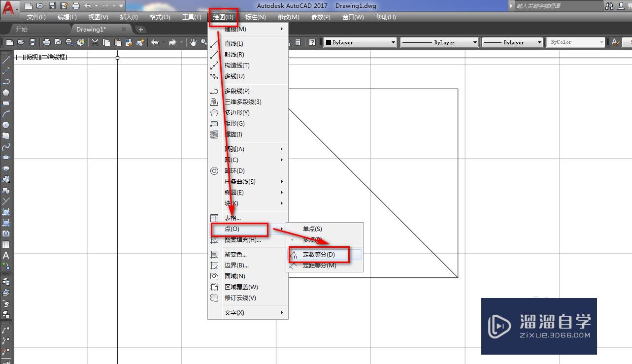Click Open in the quick access toolbar

(40, 6)
